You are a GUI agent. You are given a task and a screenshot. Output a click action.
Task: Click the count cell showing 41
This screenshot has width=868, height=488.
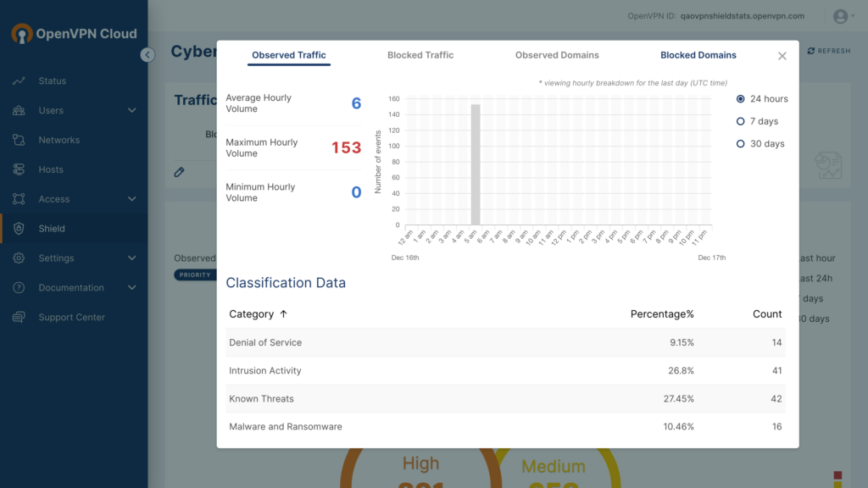coord(776,371)
